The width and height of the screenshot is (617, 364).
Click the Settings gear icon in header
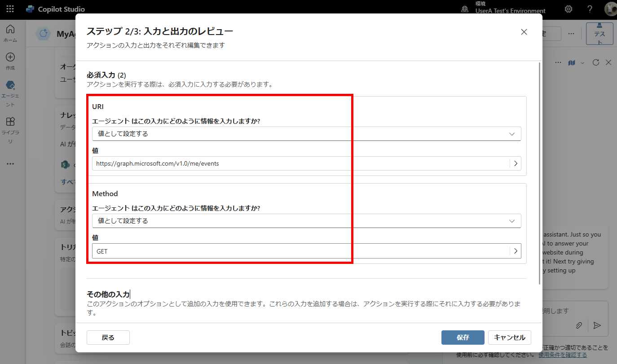(x=569, y=9)
